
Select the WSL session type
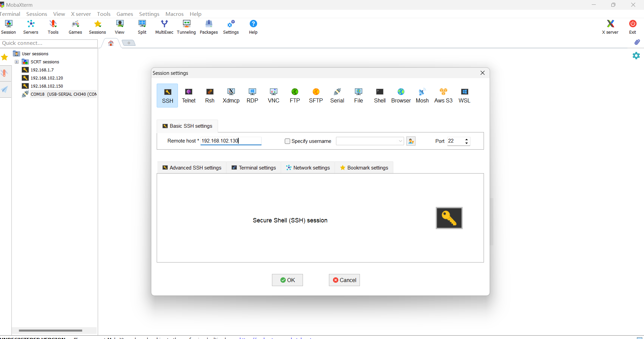click(464, 95)
